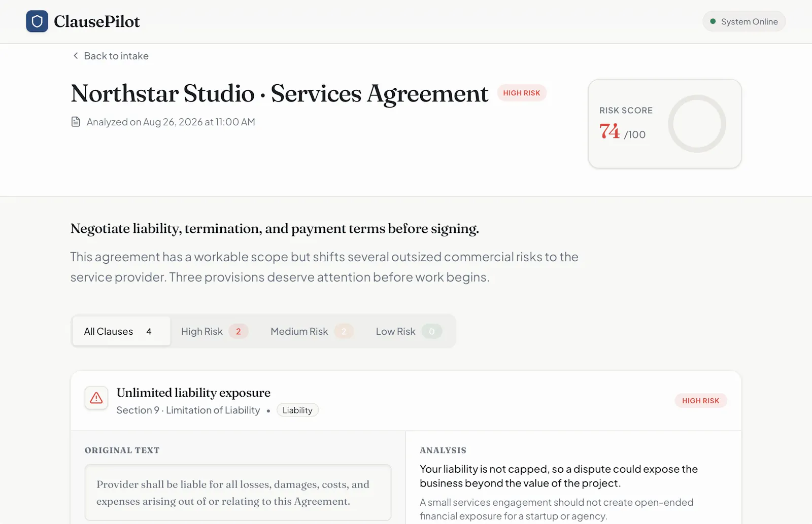Click the Section 9 Limitation of Liability text
Image resolution: width=812 pixels, height=524 pixels.
188,410
